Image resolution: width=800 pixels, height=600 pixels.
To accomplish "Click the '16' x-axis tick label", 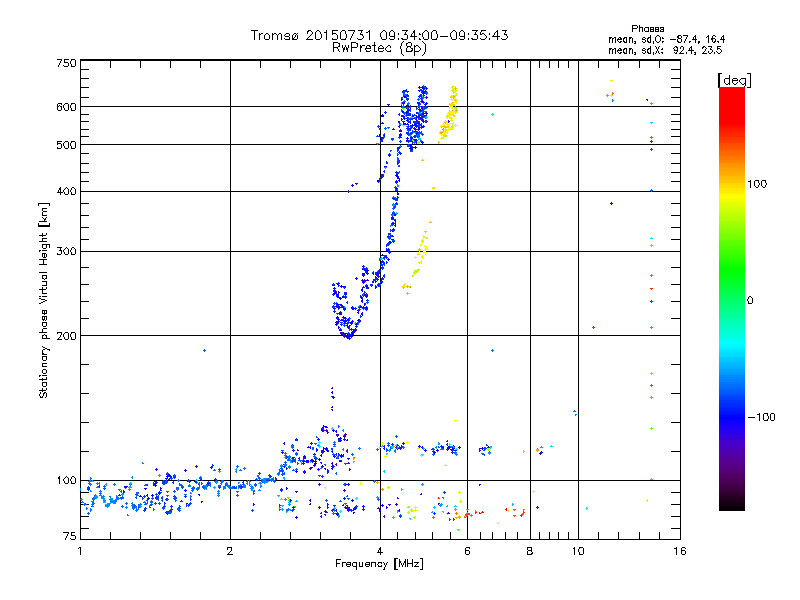I will 680,551.
